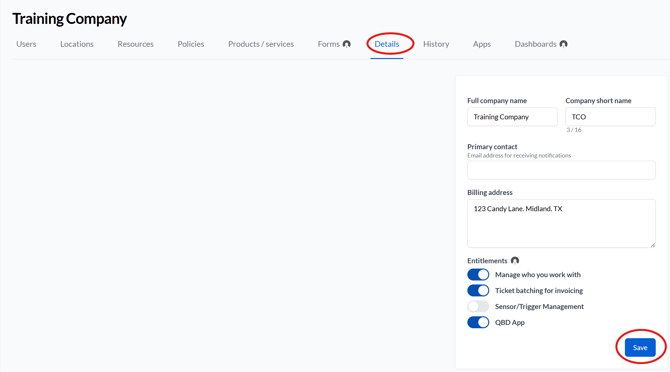This screenshot has width=670, height=372.
Task: Switch to the Locations tab
Action: click(77, 44)
